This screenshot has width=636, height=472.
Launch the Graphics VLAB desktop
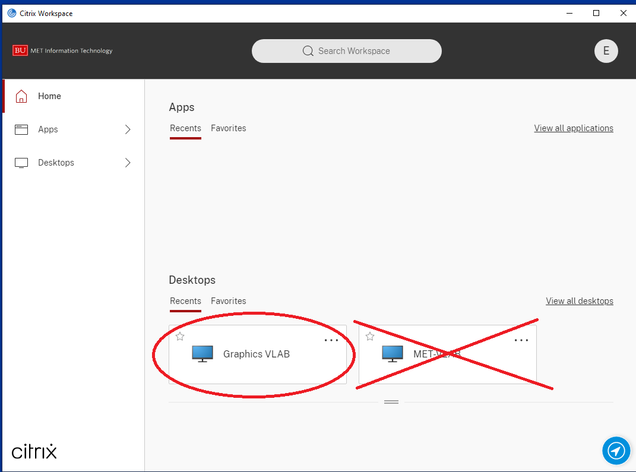coord(258,354)
